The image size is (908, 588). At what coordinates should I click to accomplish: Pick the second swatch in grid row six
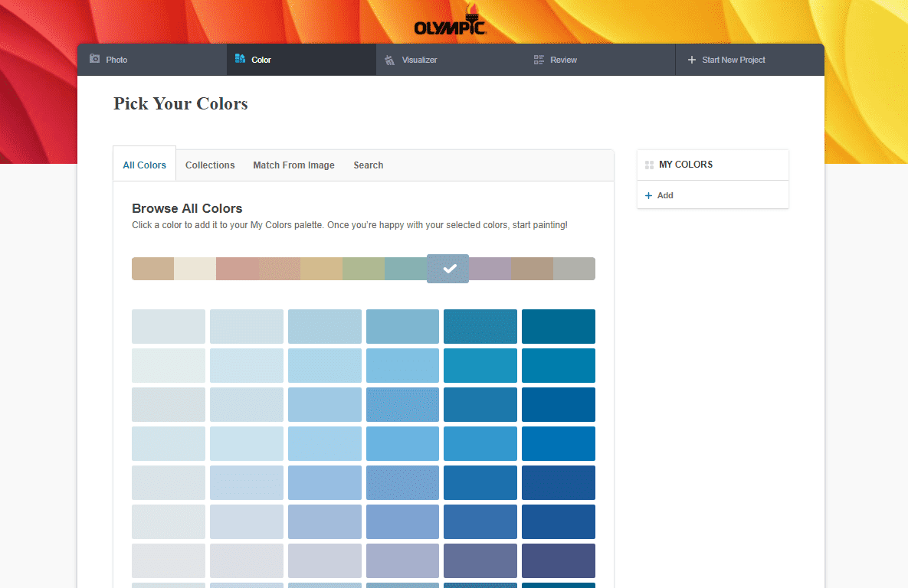click(x=247, y=521)
